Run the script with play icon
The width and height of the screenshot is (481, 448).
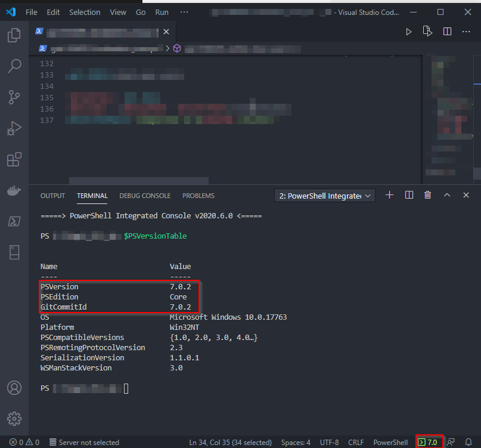(x=409, y=32)
